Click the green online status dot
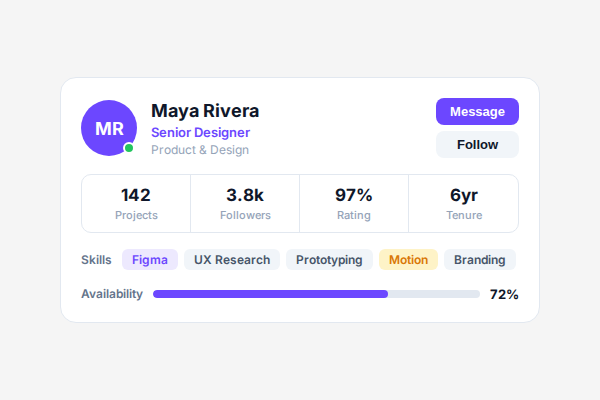 [x=129, y=148]
